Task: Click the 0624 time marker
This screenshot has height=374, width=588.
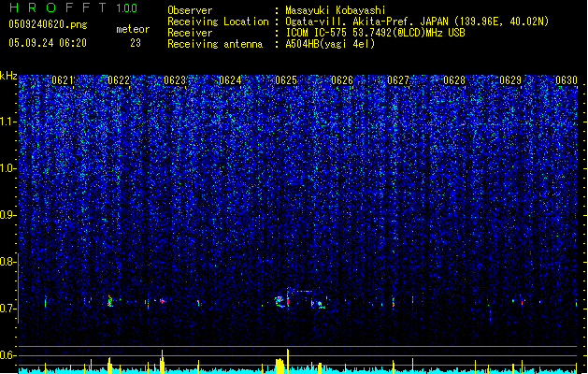Action: (230, 80)
